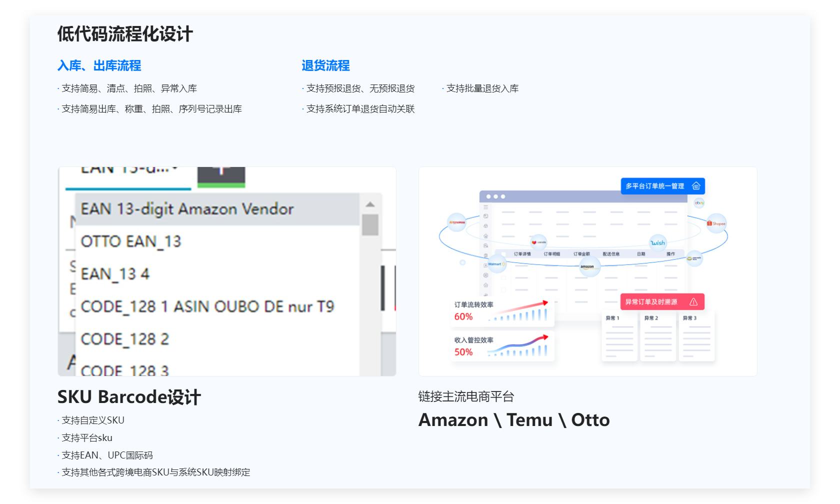Viewport: 840px width, 504px height.
Task: Click the red '异常订单及时溯源' badge text
Action: pos(651,302)
